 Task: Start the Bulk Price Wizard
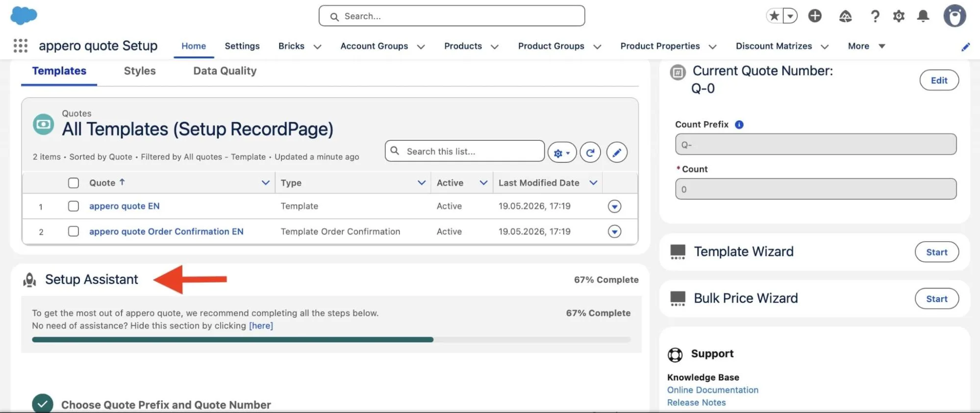coord(936,299)
